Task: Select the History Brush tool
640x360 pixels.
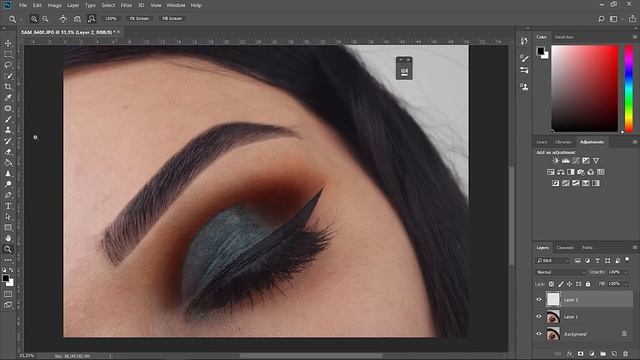Action: [8, 141]
